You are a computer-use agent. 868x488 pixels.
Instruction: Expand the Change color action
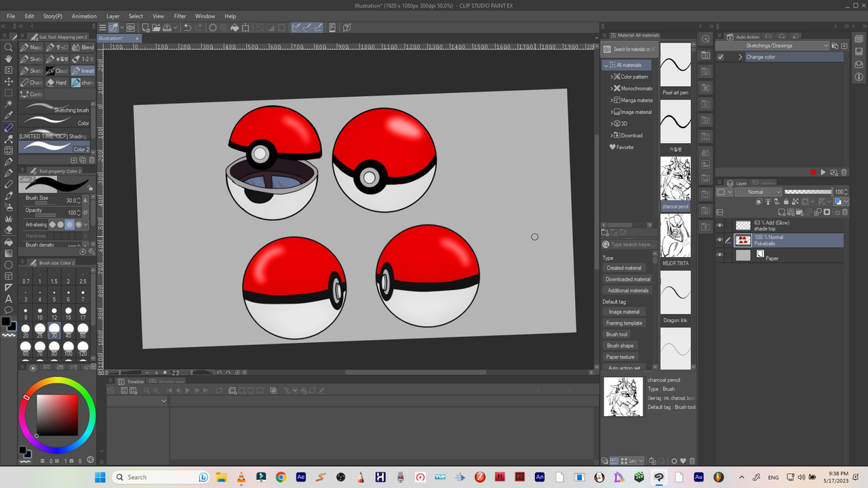click(x=741, y=57)
